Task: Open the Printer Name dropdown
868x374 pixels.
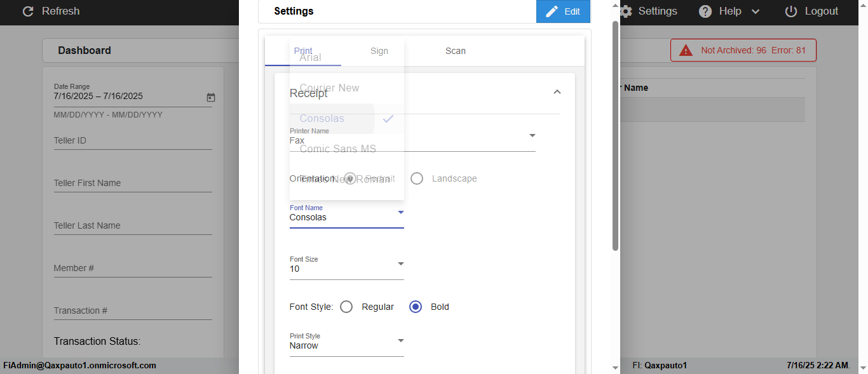Action: (x=532, y=135)
